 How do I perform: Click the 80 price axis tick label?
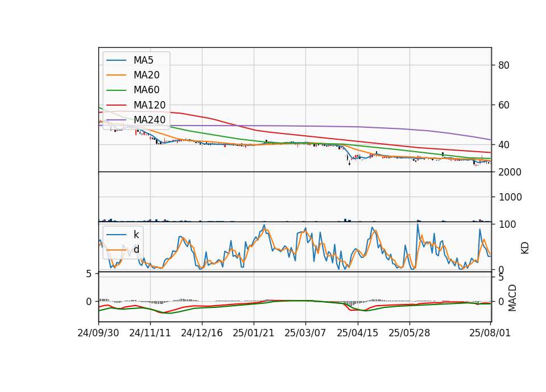(504, 65)
